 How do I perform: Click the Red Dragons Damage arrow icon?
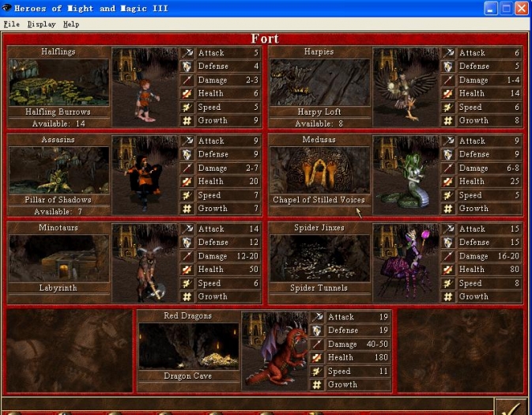[317, 344]
